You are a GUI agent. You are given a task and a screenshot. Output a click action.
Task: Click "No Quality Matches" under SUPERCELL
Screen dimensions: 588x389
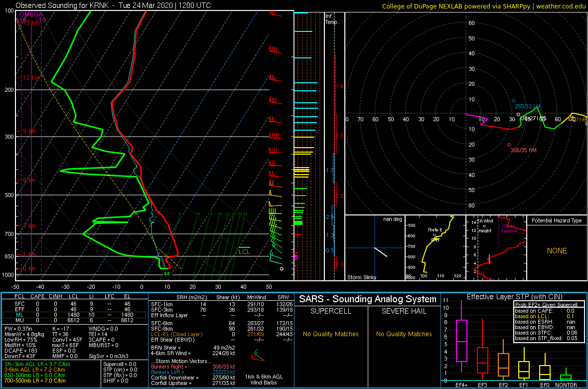(x=330, y=334)
